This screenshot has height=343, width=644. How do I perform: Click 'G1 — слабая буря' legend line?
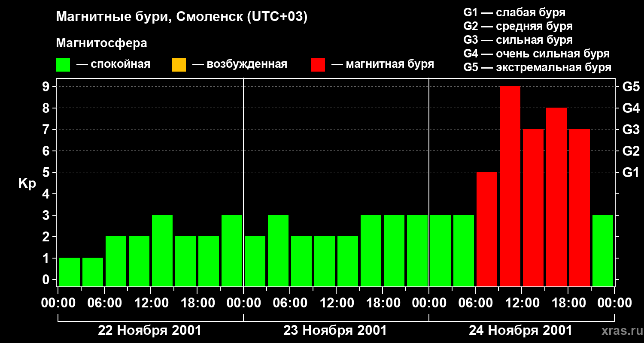pos(514,12)
